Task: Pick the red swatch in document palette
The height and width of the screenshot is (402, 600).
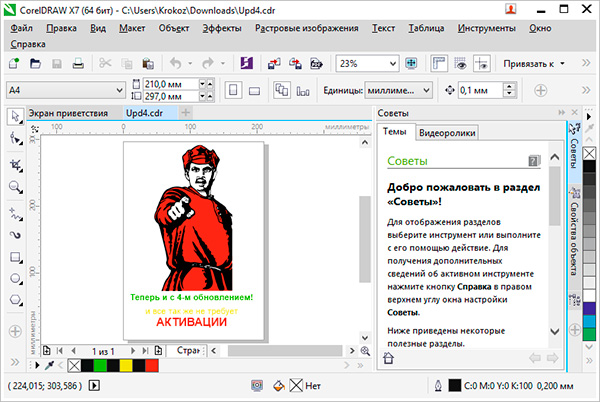Action: [152, 366]
